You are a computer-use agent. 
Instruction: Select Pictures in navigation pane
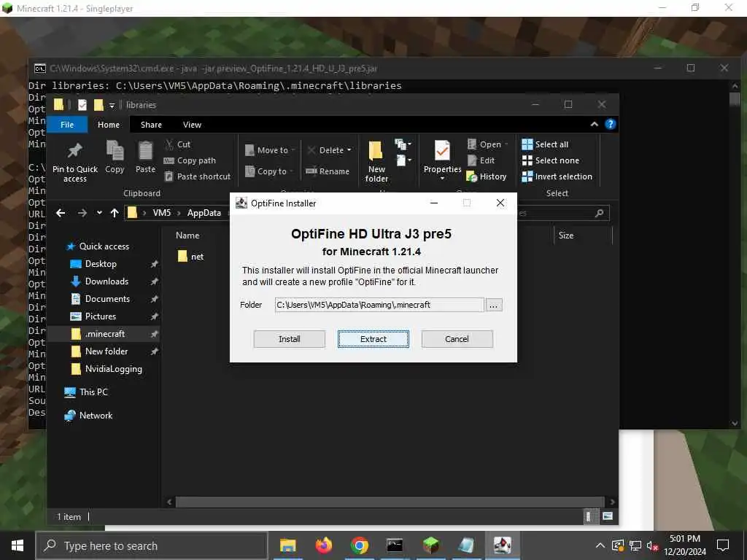click(101, 316)
